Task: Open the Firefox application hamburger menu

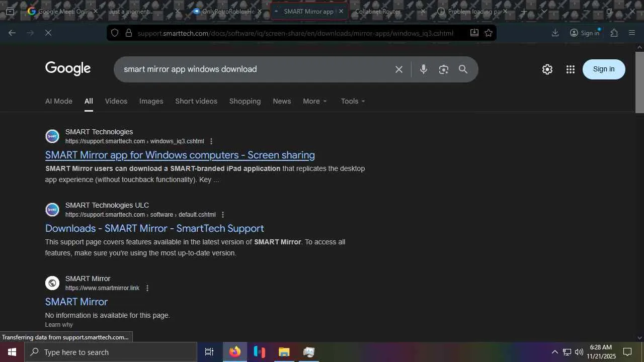Action: point(632,33)
